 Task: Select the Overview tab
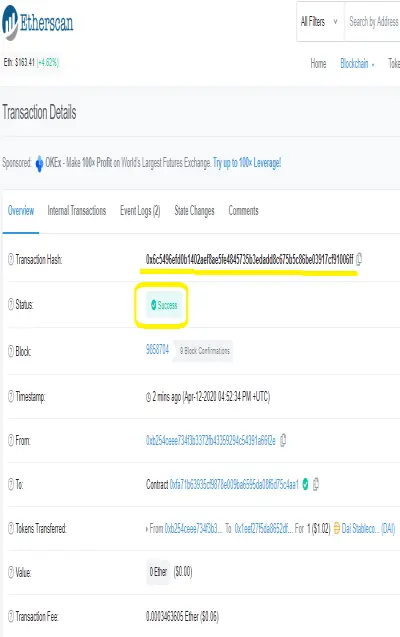tap(21, 210)
